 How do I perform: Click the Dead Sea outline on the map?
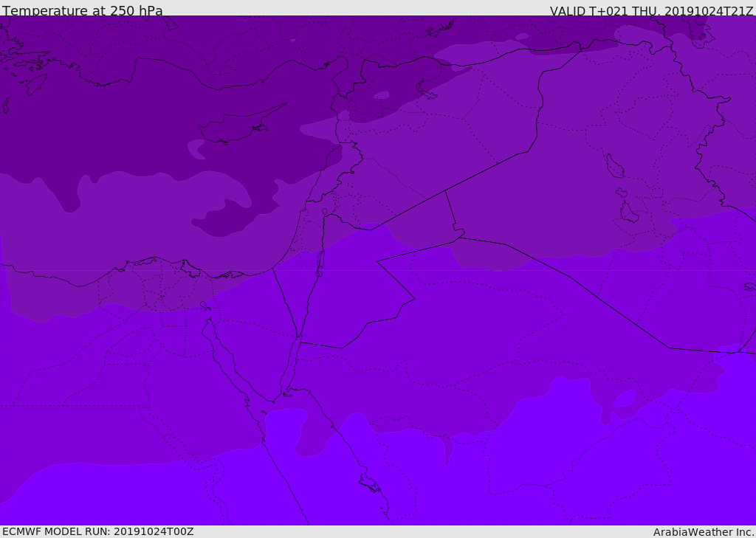(319, 263)
